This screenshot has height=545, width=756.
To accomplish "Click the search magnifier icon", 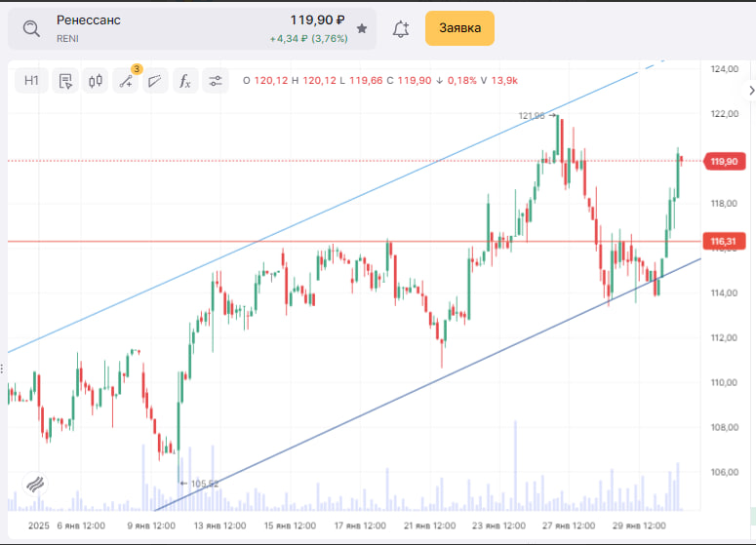I will pyautogui.click(x=31, y=29).
